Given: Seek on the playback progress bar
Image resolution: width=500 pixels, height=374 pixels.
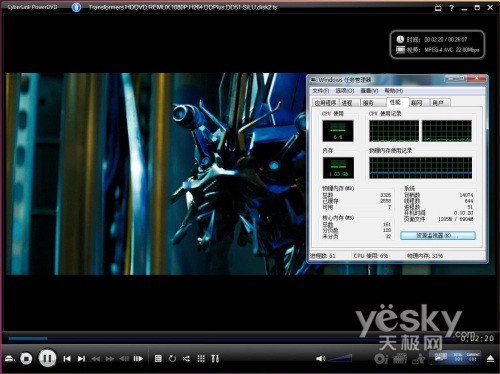Looking at the screenshot, I should click(233, 339).
